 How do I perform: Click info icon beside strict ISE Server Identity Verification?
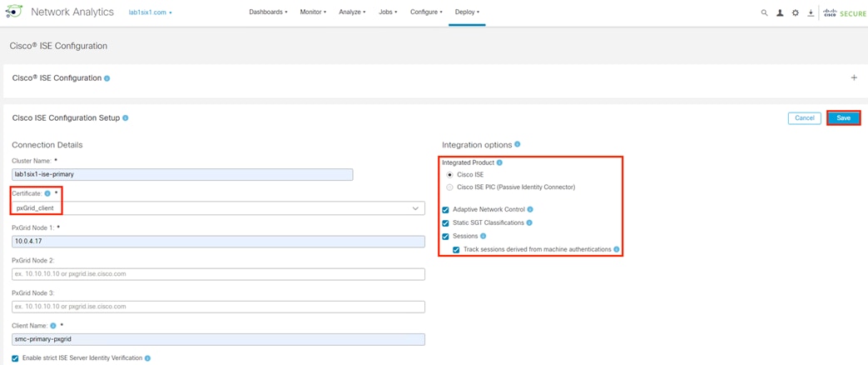(x=148, y=358)
